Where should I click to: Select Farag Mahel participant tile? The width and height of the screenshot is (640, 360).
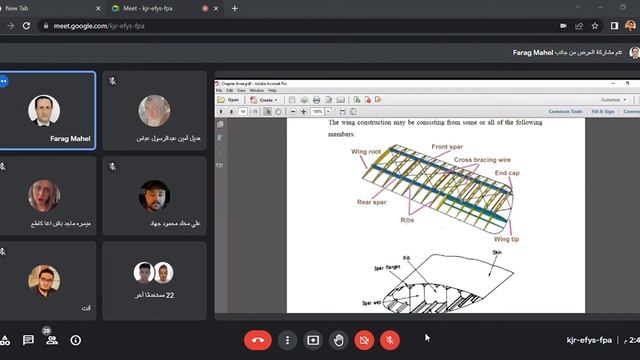[48, 111]
